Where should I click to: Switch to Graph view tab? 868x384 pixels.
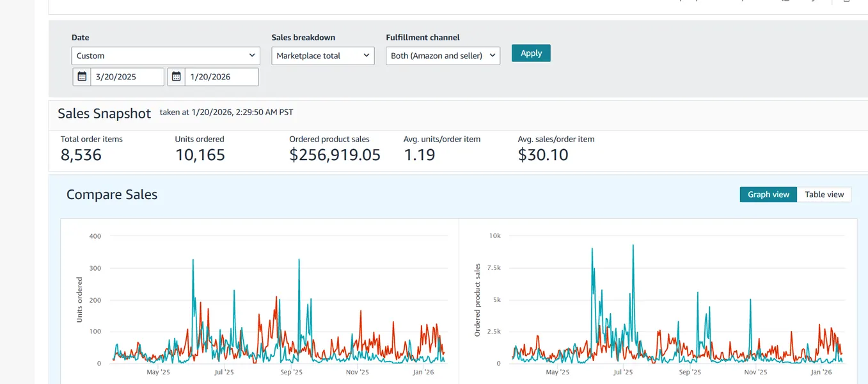pyautogui.click(x=768, y=195)
